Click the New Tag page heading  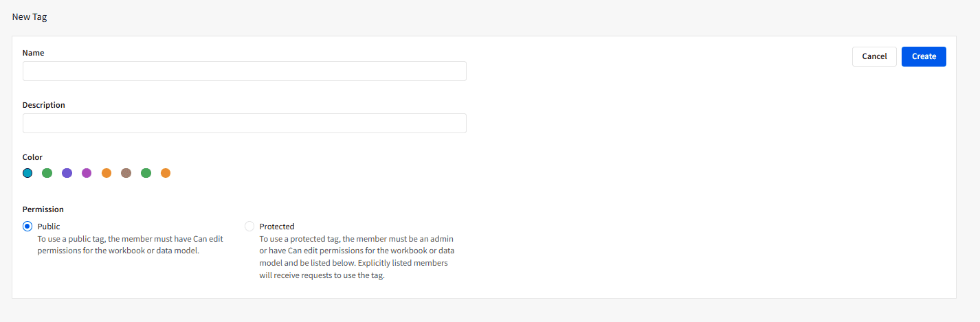30,16
